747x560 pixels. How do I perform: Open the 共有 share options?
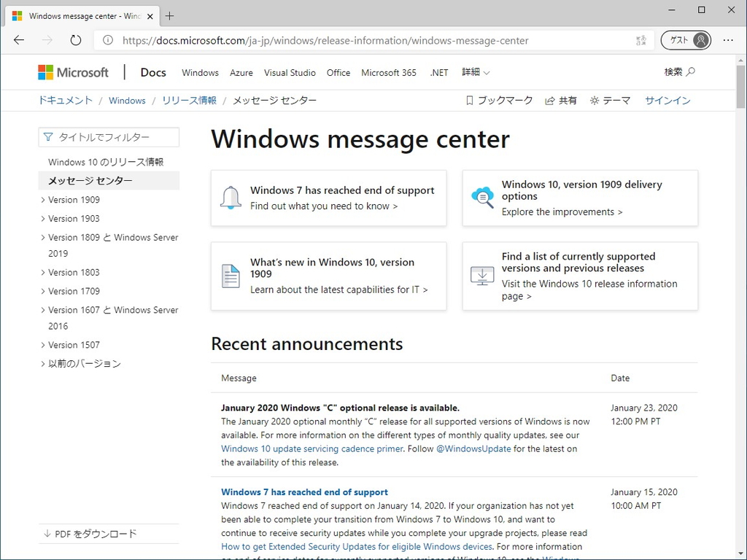560,100
